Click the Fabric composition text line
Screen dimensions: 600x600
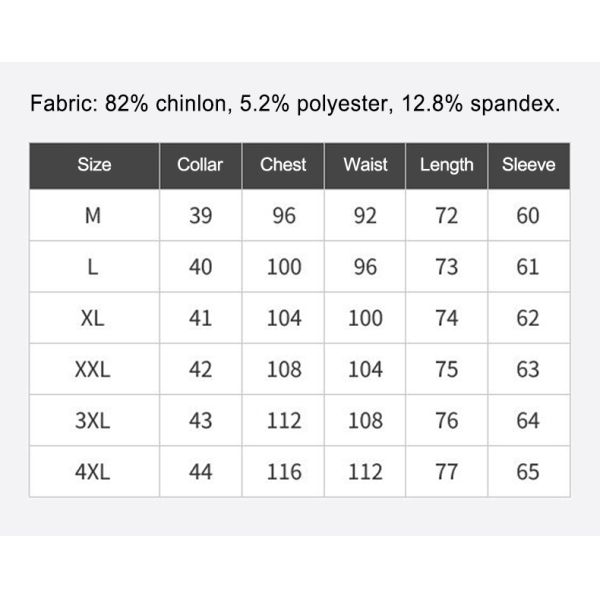295,104
